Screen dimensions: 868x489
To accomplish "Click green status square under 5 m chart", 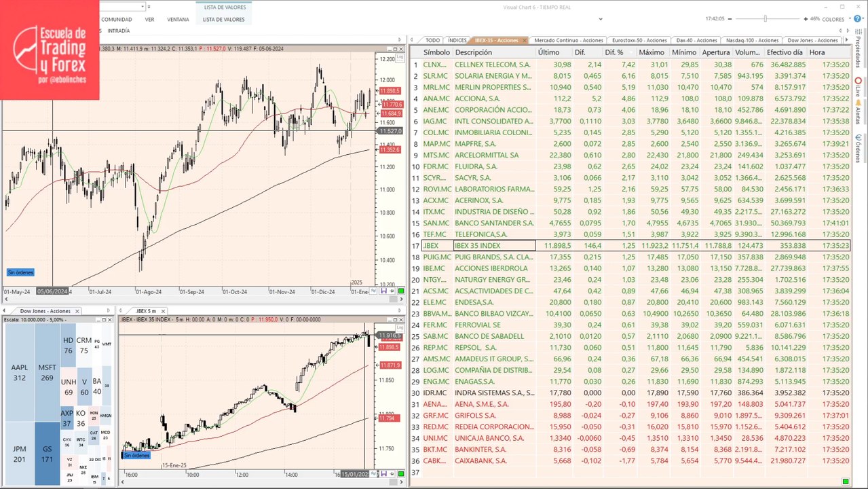I will tap(400, 474).
